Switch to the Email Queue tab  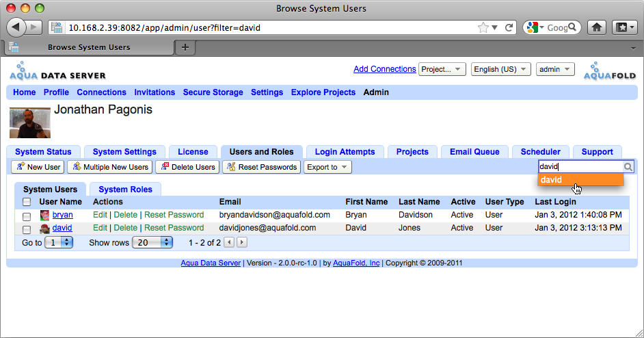coord(474,152)
